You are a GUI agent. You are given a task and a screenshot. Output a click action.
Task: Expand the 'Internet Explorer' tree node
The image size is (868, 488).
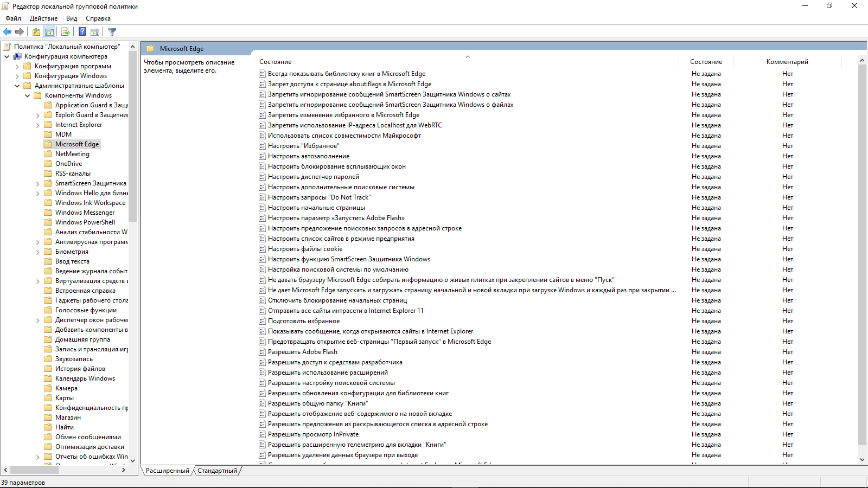(37, 125)
